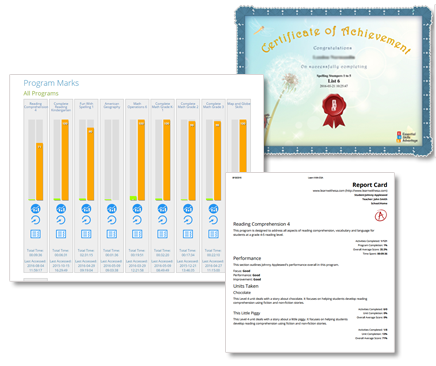The image size is (436, 366).
Task: Click the Program Marks title
Action: click(51, 83)
